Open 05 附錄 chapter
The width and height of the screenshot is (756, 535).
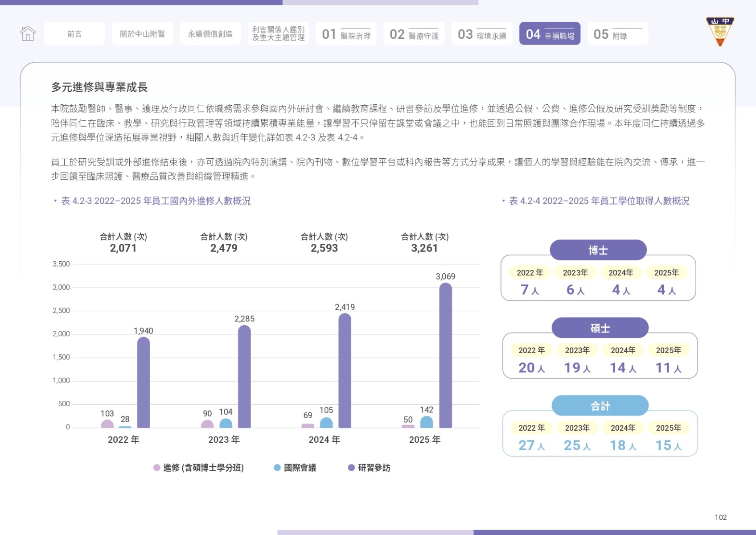pos(618,33)
